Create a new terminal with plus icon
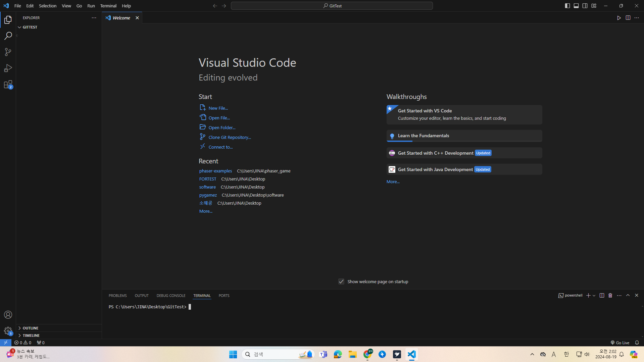This screenshot has height=362, width=644. 588,296
